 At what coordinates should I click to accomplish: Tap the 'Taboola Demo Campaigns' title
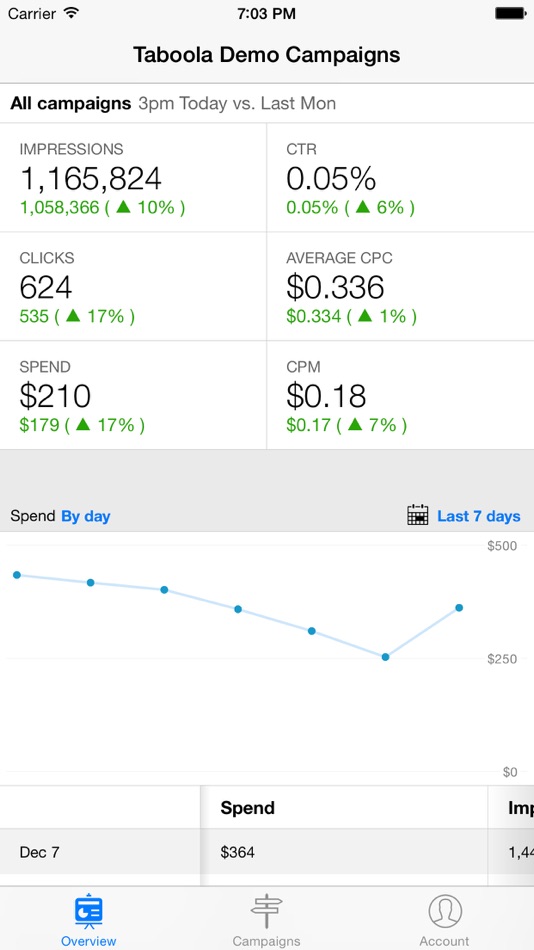pyautogui.click(x=267, y=55)
